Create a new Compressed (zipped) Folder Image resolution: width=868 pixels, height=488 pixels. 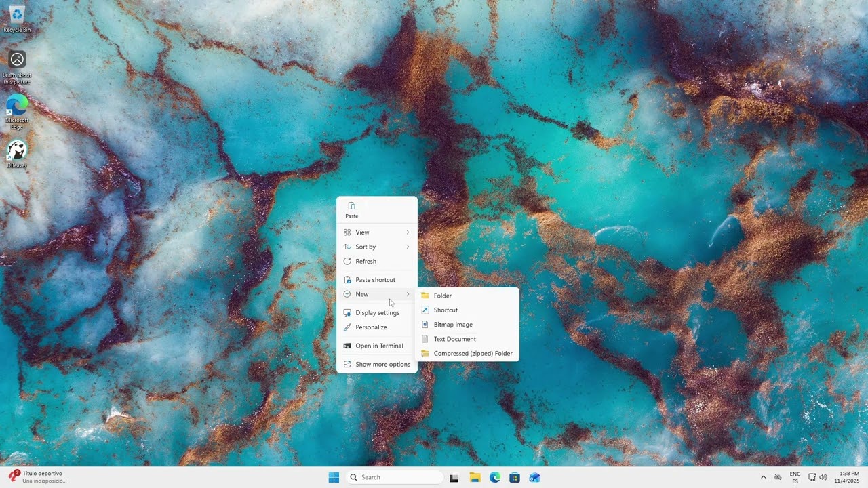468,353
